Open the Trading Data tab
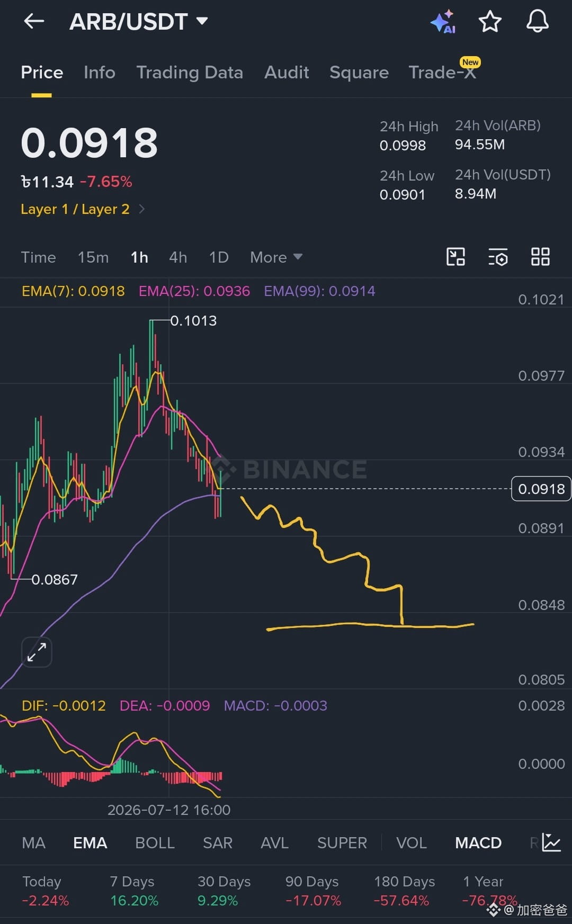The width and height of the screenshot is (572, 924). [x=190, y=73]
